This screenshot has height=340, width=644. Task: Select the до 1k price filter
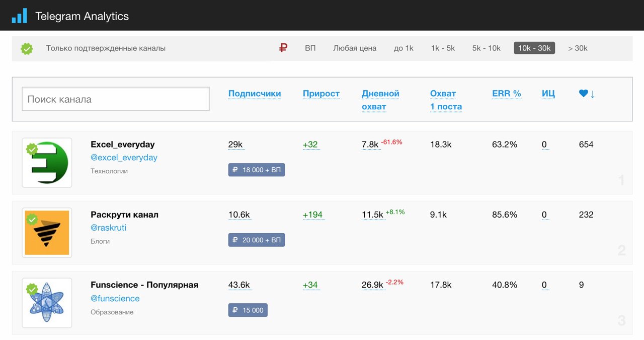coord(404,48)
